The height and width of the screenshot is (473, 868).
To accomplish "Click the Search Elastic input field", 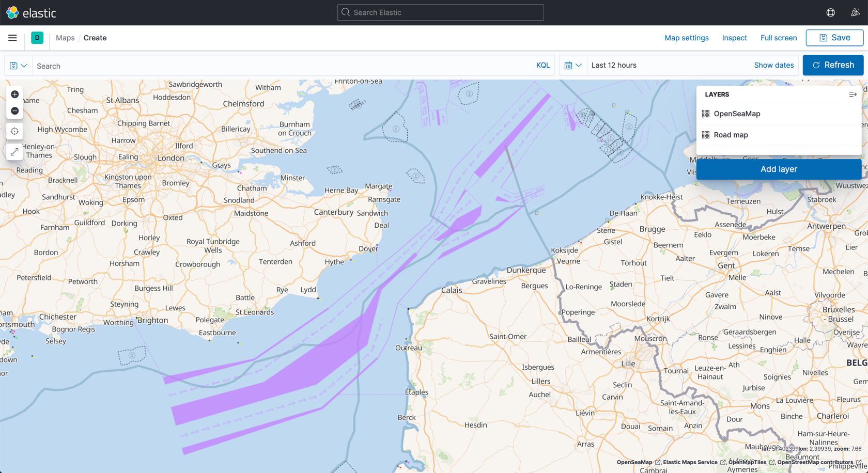I will point(440,12).
